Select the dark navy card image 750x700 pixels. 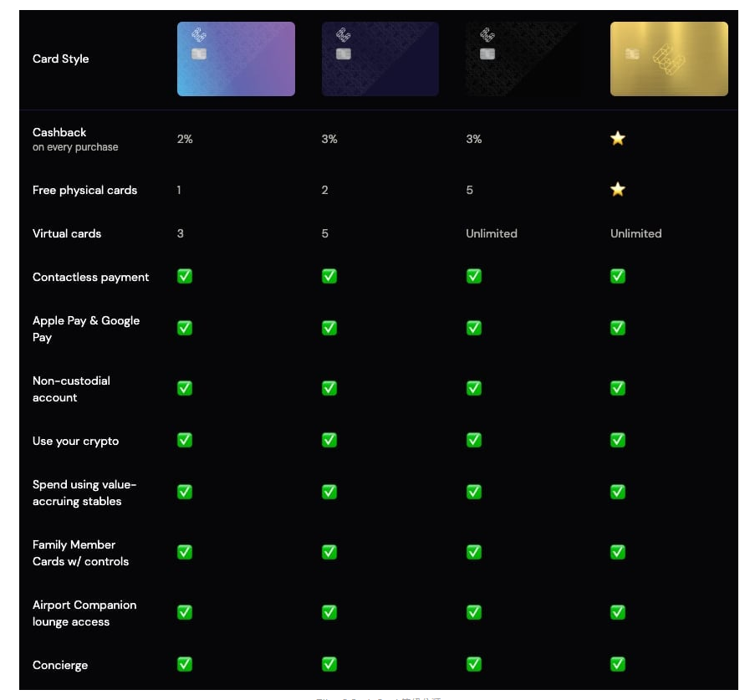coord(380,59)
